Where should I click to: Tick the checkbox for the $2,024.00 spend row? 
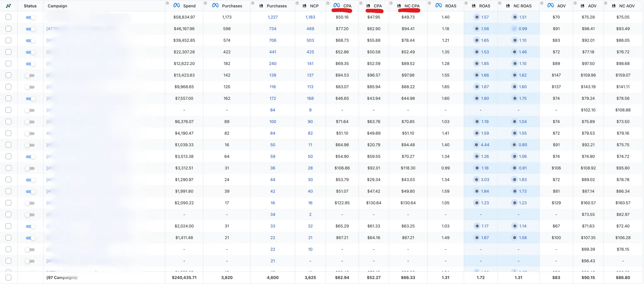(x=8, y=226)
